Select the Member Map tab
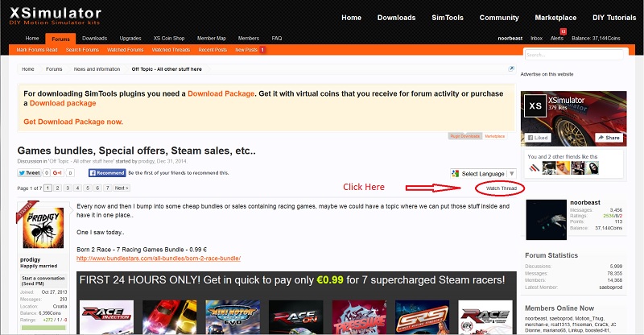This screenshot has height=335, width=644. [x=212, y=38]
